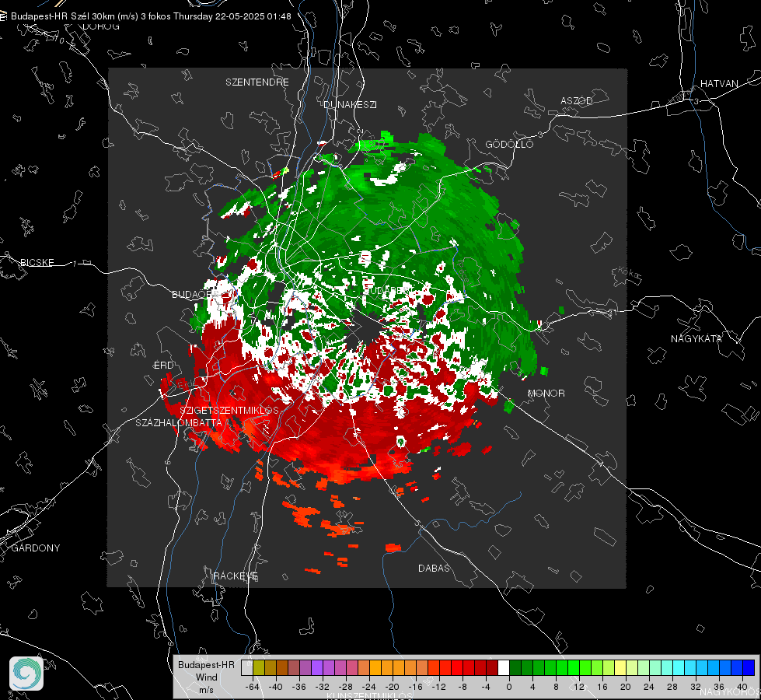Click the ASZOD town label
Screen dimensions: 761x700
[x=577, y=100]
